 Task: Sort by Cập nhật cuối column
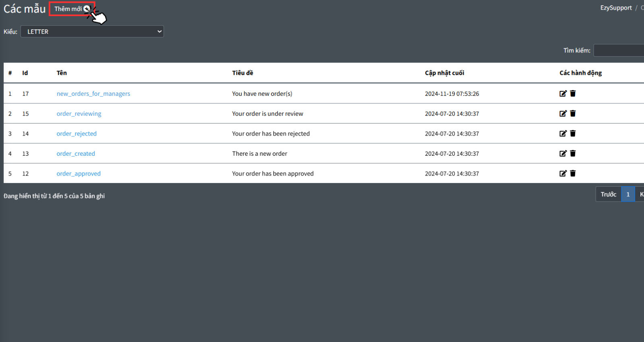click(444, 73)
